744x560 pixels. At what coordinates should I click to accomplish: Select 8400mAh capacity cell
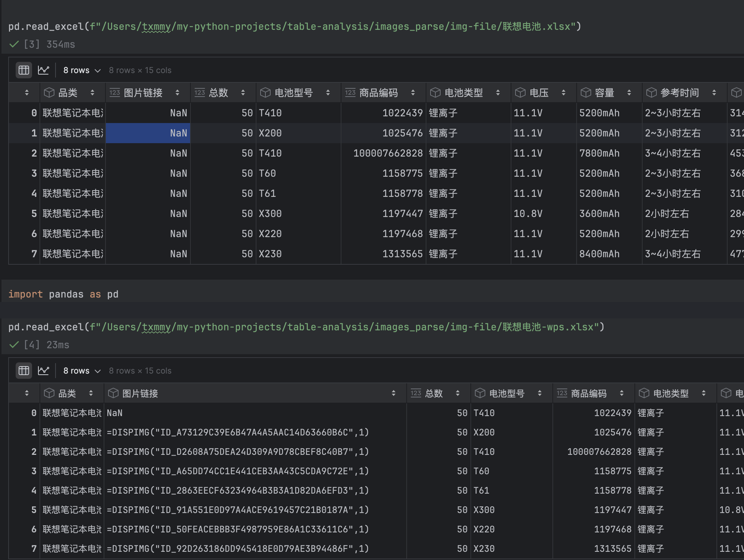pyautogui.click(x=609, y=254)
